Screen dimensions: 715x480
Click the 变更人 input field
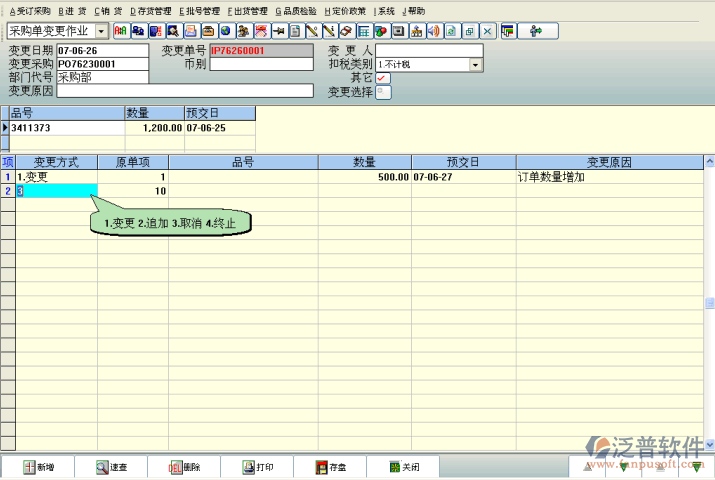(428, 50)
